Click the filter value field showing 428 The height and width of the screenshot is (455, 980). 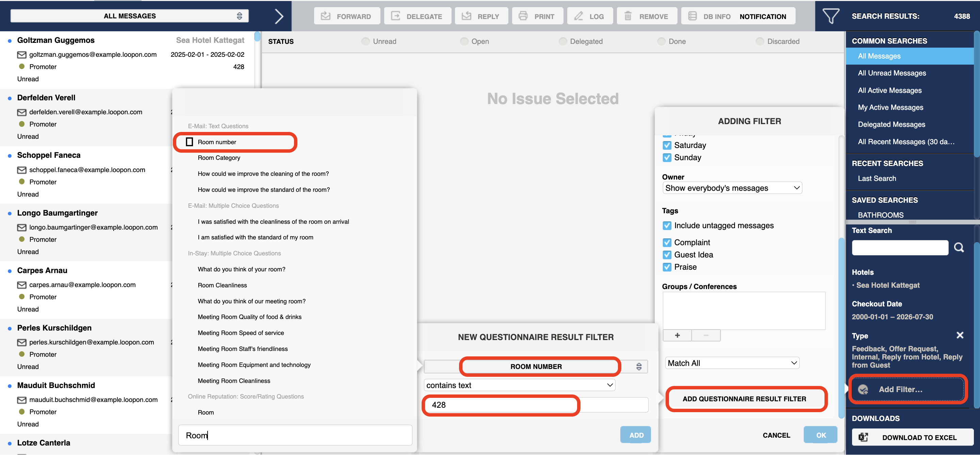[x=536, y=405]
